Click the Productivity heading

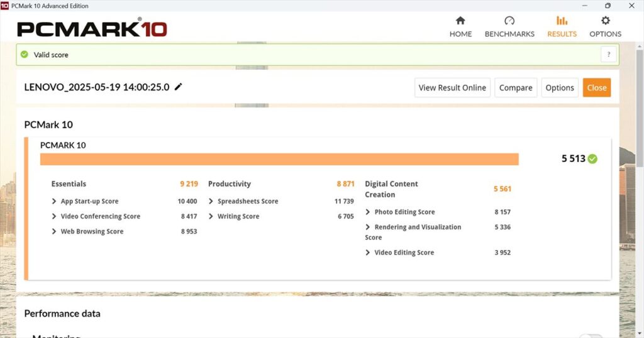pyautogui.click(x=229, y=184)
